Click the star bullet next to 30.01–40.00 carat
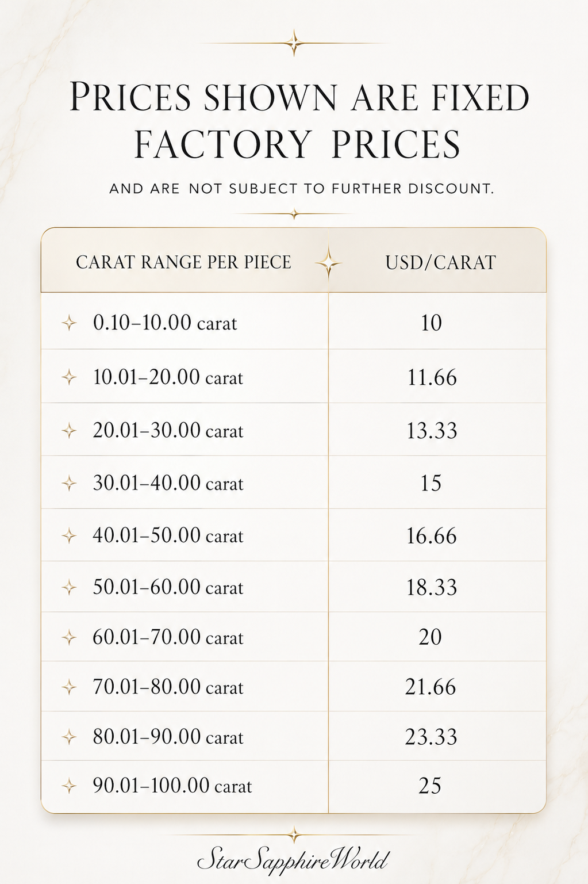Image resolution: width=588 pixels, height=884 pixels. coord(69,483)
